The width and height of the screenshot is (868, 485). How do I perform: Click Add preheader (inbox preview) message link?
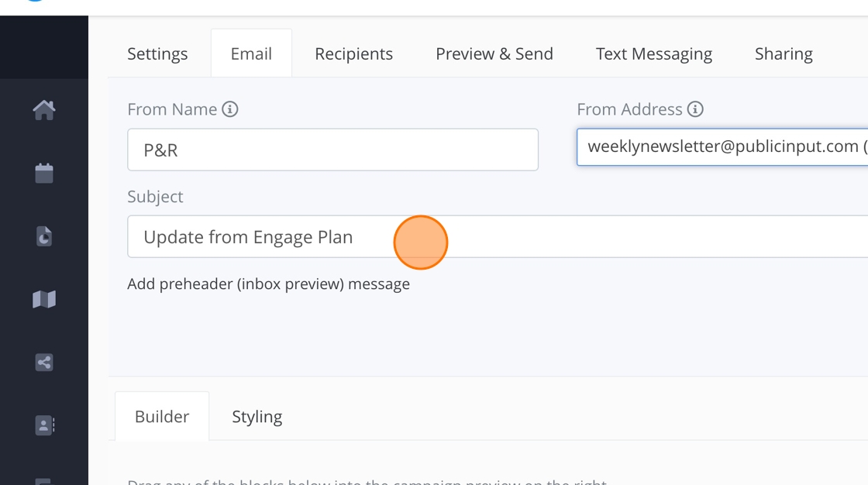tap(268, 284)
